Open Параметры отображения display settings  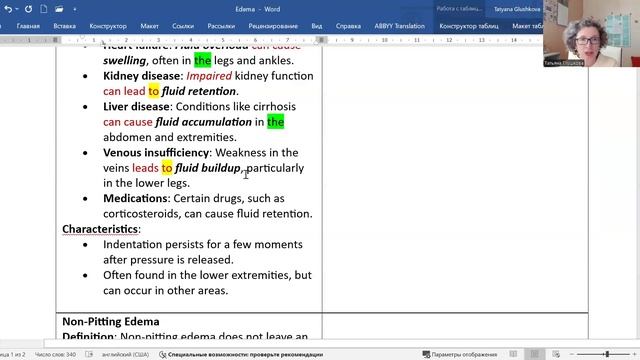460,354
